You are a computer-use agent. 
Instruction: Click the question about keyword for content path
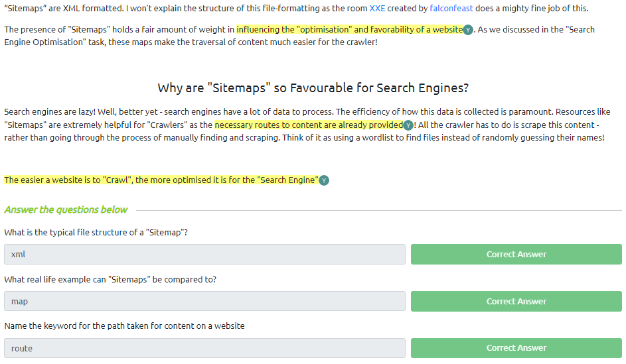[x=124, y=326]
